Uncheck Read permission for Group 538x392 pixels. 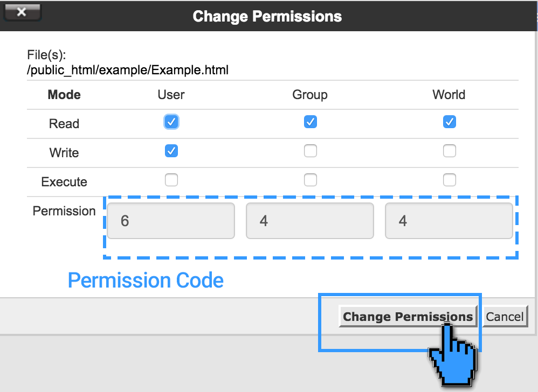pyautogui.click(x=310, y=122)
